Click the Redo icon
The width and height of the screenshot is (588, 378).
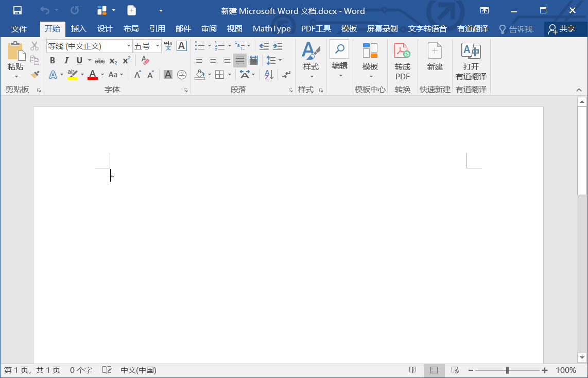click(75, 10)
